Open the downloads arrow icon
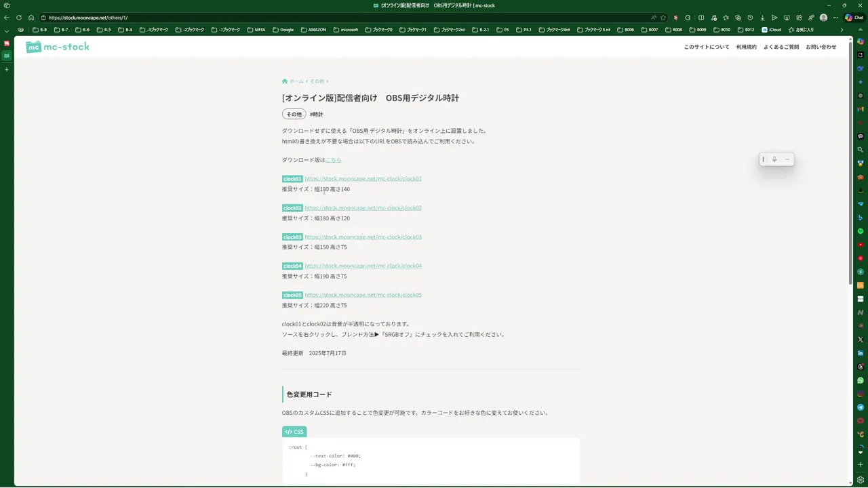The width and height of the screenshot is (868, 488). pos(762,18)
